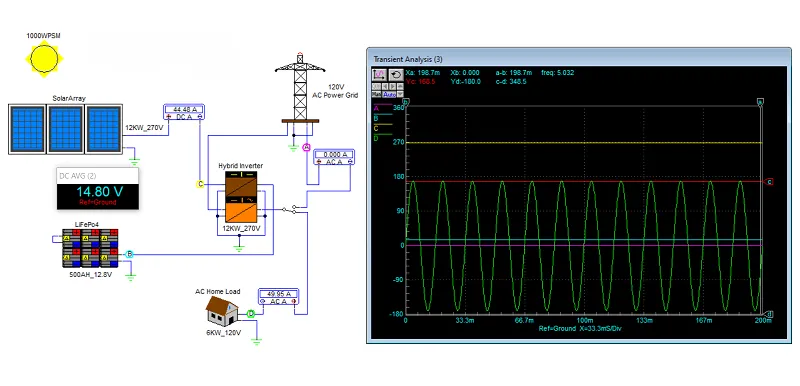Click cursor a marker atop the graph
Screen dimensions: 800x386
coord(760,102)
